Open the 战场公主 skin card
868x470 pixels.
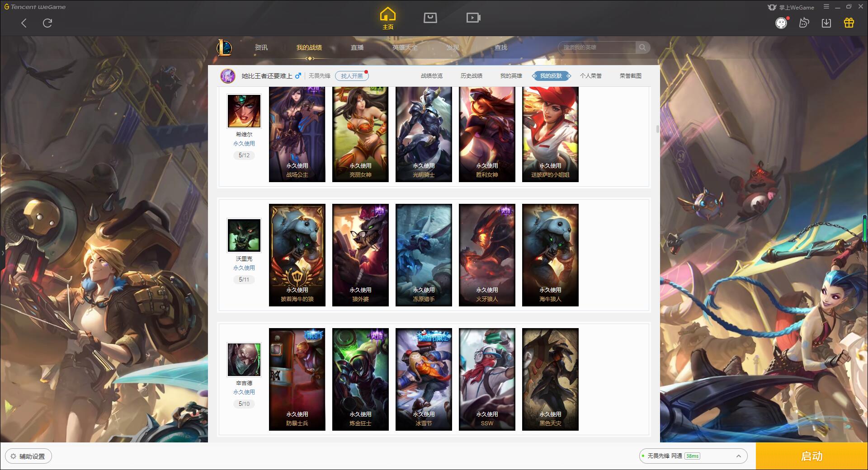click(297, 134)
